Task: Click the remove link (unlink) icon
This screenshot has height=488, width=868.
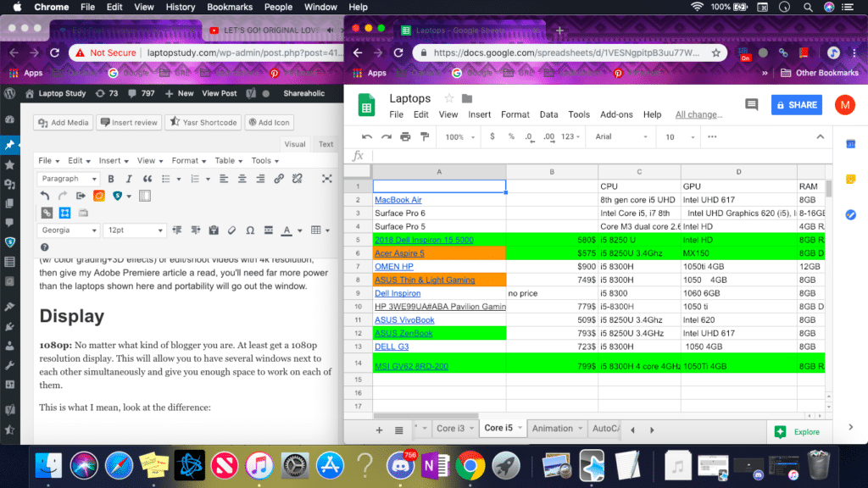Action: [x=298, y=179]
